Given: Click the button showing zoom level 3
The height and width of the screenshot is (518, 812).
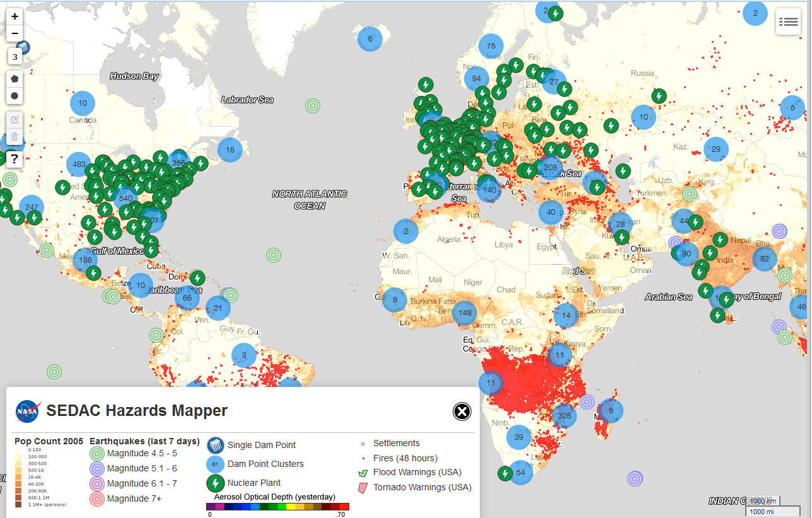Looking at the screenshot, I should coord(14,57).
